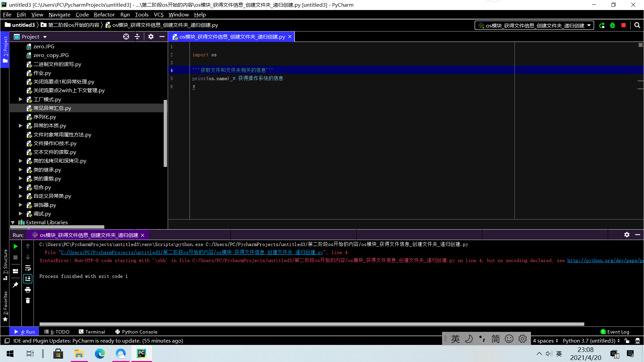
Task: Open Project panel settings gear
Action: [151, 37]
